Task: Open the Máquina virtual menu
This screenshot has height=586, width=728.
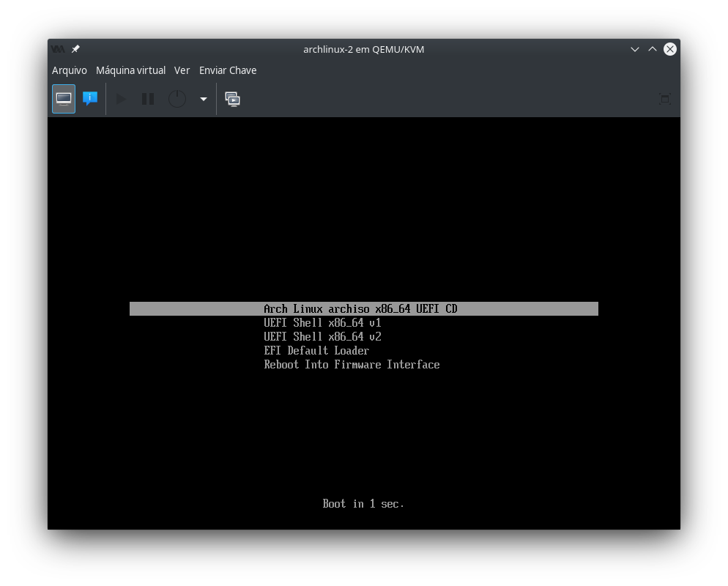Action: [x=130, y=70]
